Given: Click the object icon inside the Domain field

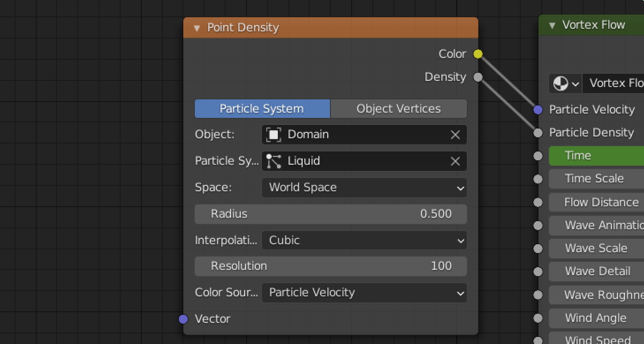Looking at the screenshot, I should point(274,135).
